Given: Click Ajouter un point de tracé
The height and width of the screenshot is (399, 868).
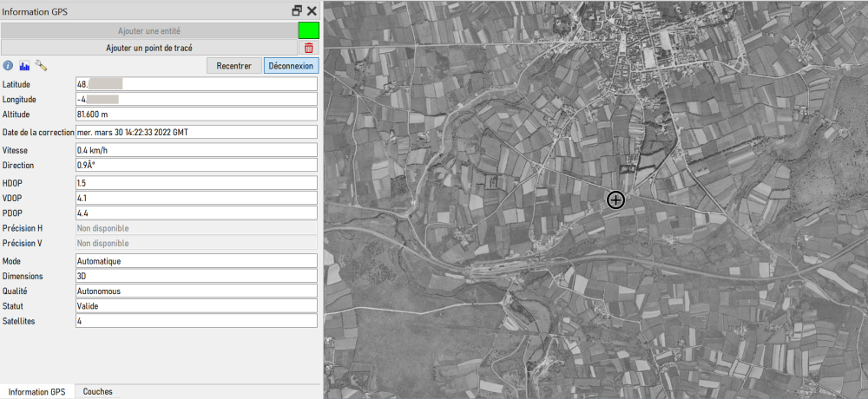Looking at the screenshot, I should pos(148,48).
